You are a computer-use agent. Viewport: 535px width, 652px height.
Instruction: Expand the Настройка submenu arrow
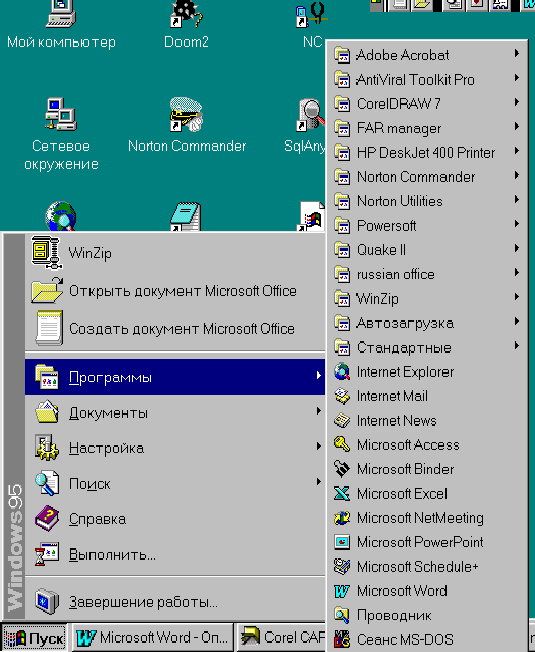click(x=318, y=446)
